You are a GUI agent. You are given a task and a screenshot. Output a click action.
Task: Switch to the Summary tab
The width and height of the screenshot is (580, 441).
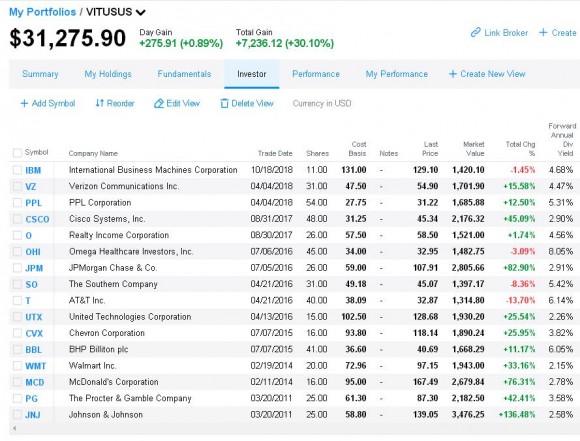point(40,74)
